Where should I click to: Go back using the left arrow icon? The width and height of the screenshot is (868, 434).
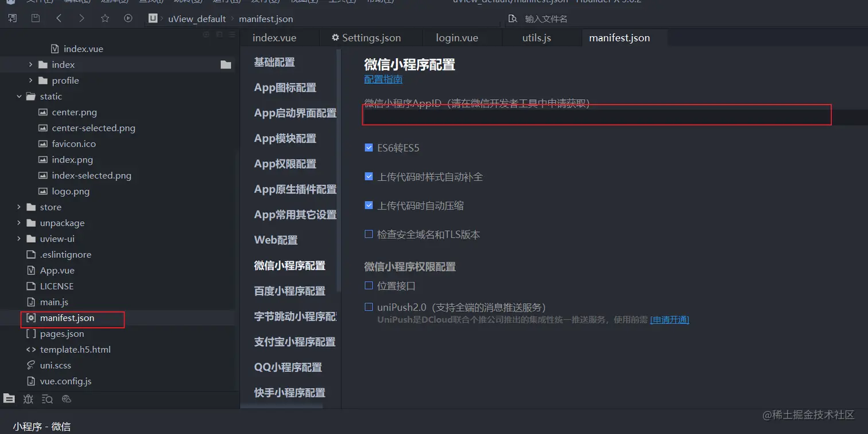tap(59, 18)
